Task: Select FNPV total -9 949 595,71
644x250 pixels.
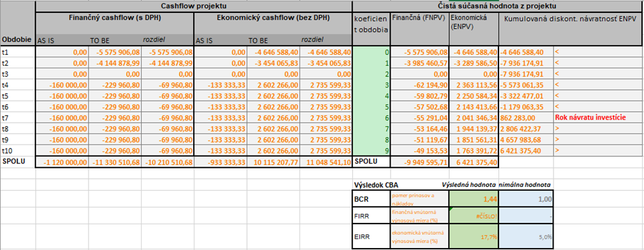Action: pyautogui.click(x=419, y=162)
